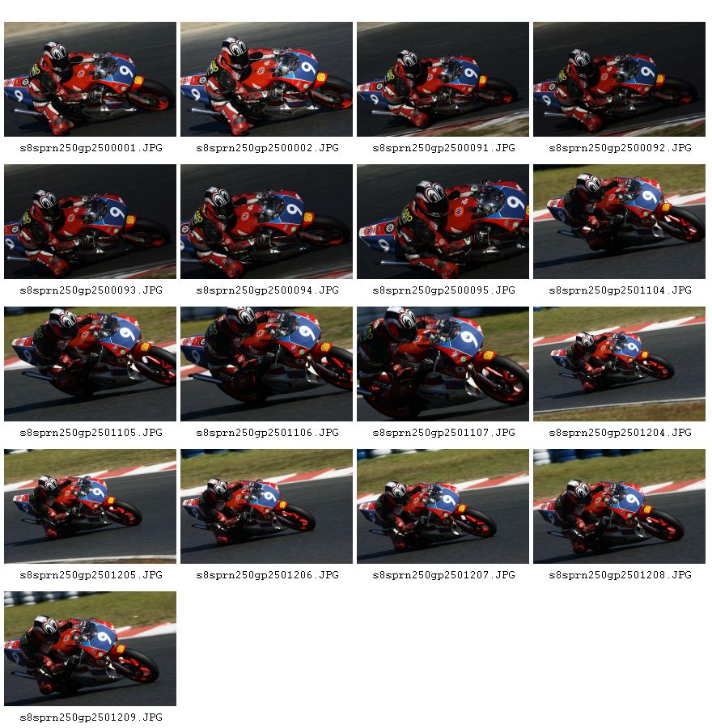Open the s8sprn250gp2501208.JPG thumbnail
The height and width of the screenshot is (728, 712).
[619, 506]
